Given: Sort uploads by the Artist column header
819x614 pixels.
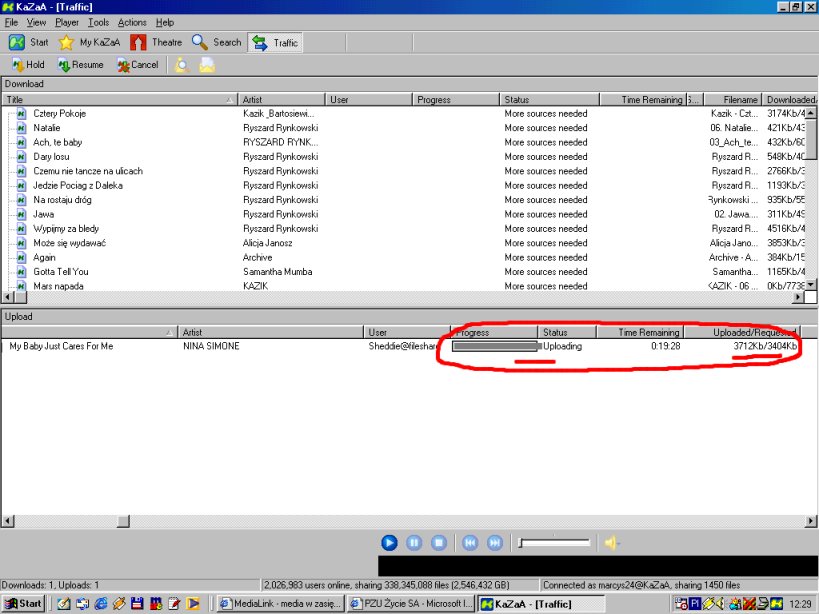Looking at the screenshot, I should (x=271, y=332).
